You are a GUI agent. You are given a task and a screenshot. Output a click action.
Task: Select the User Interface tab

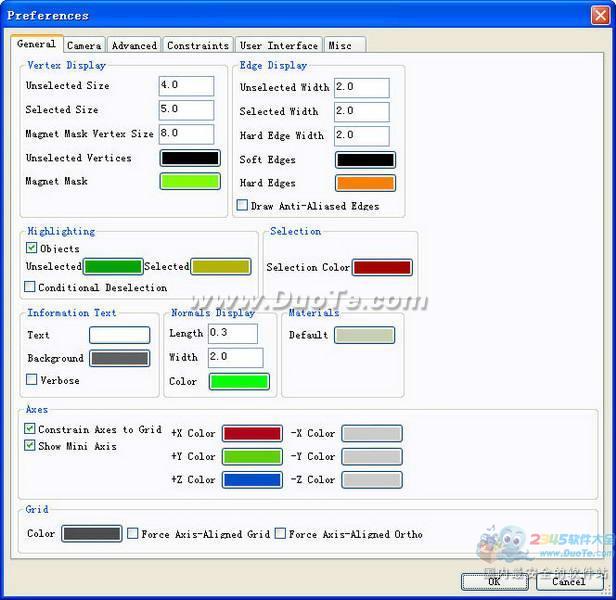(x=279, y=45)
